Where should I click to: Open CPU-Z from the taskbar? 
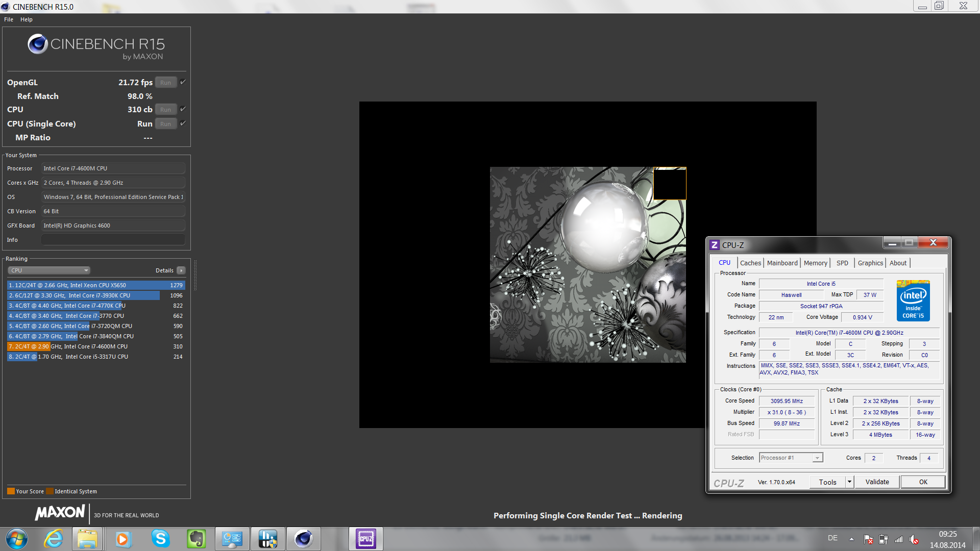coord(365,539)
